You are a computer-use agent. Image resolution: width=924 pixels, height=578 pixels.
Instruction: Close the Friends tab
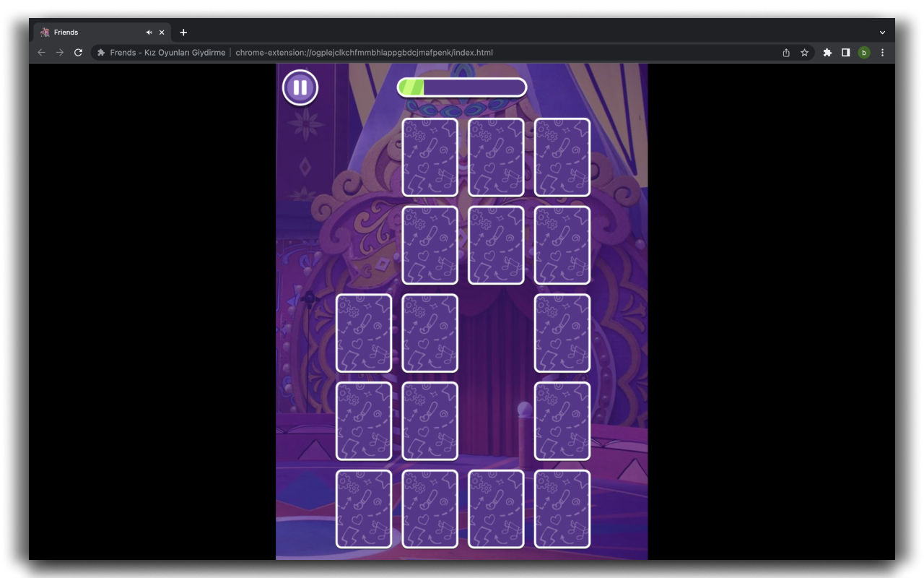[162, 33]
